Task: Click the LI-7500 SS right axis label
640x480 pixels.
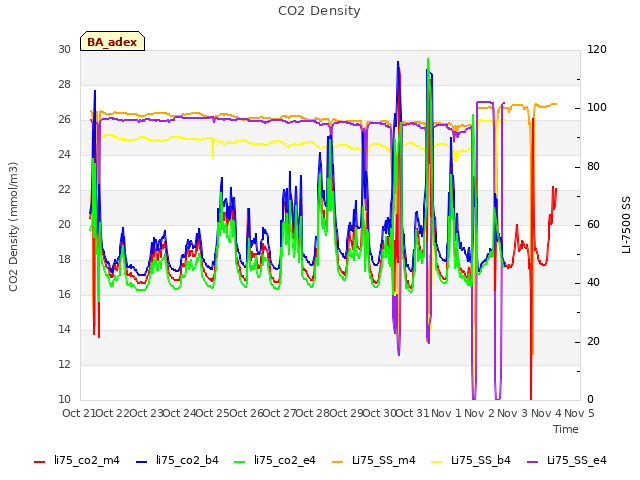Action: [626, 225]
